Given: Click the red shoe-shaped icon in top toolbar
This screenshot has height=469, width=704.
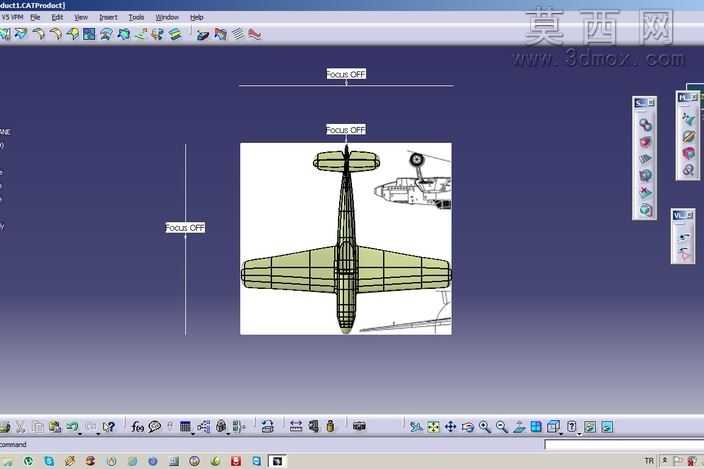Looking at the screenshot, I should (255, 34).
